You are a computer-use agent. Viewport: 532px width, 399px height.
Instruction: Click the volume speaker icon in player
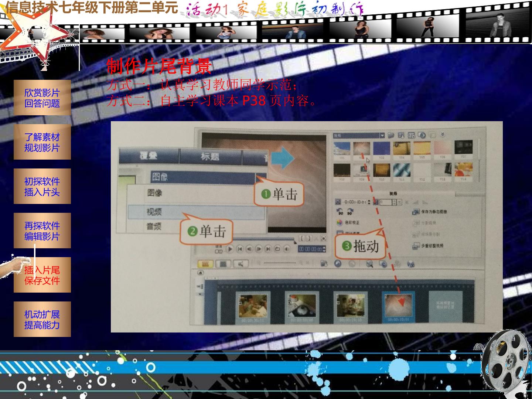pyautogui.click(x=287, y=249)
